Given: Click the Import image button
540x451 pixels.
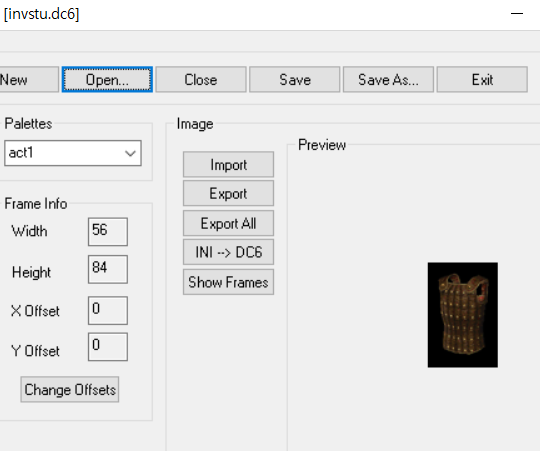Looking at the screenshot, I should [228, 165].
